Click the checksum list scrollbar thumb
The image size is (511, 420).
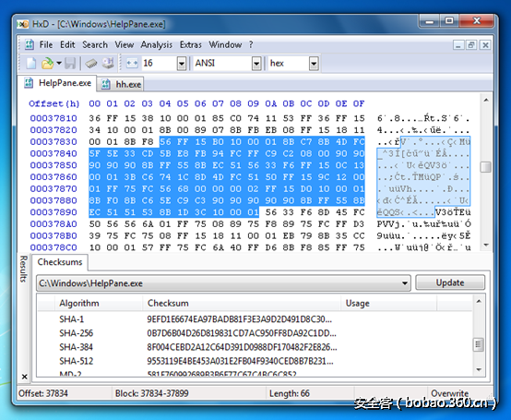[479, 344]
